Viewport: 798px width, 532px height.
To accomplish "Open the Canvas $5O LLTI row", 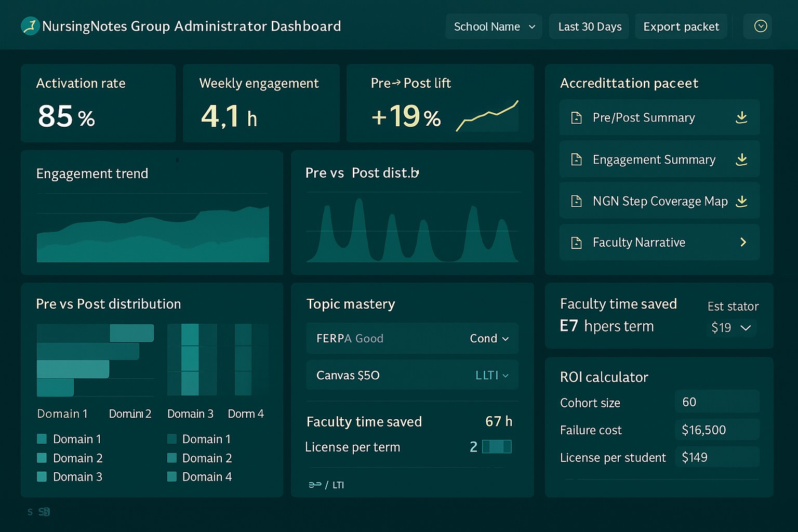I will tap(412, 375).
